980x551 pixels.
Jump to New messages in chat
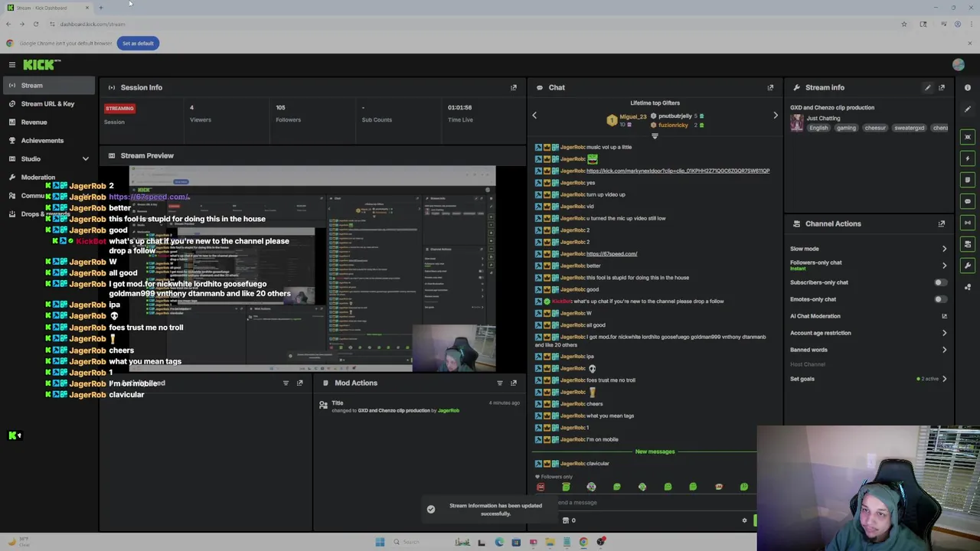click(655, 452)
